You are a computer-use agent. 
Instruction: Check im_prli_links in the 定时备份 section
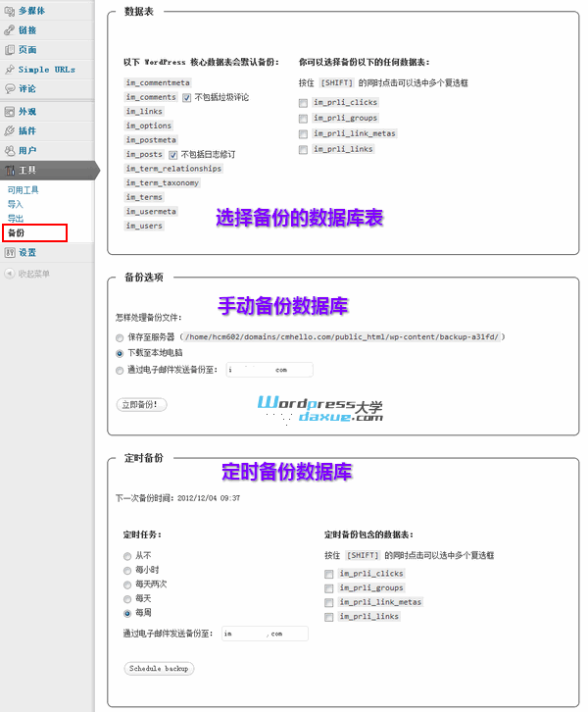329,617
